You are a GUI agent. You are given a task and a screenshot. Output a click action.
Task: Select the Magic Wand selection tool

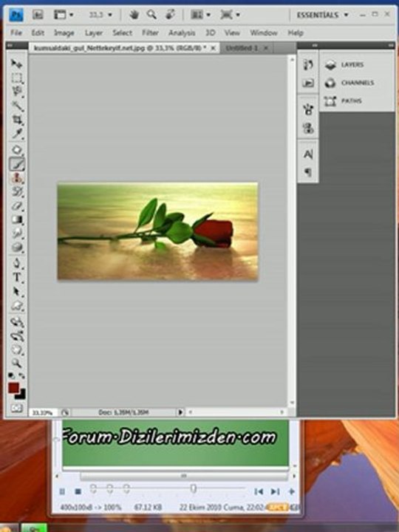16,106
